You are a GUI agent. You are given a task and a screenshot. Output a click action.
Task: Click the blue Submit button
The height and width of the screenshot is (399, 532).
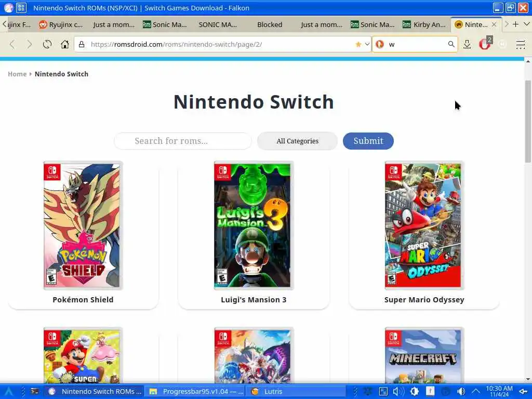click(x=368, y=141)
